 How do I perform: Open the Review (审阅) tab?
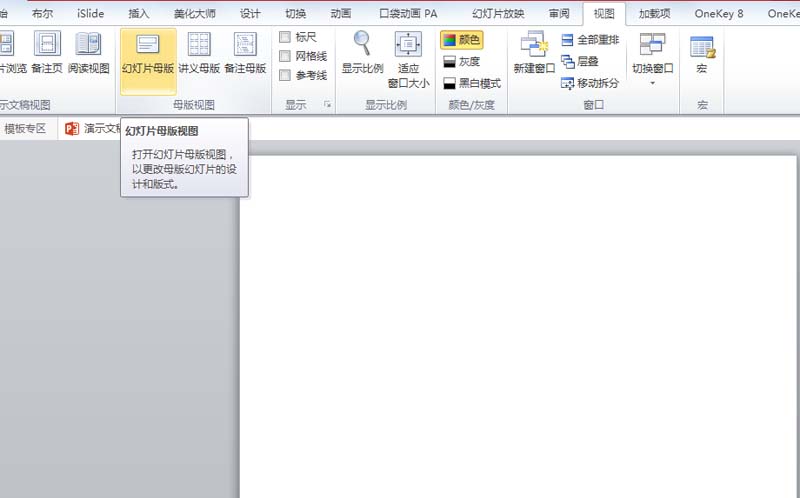tap(559, 14)
